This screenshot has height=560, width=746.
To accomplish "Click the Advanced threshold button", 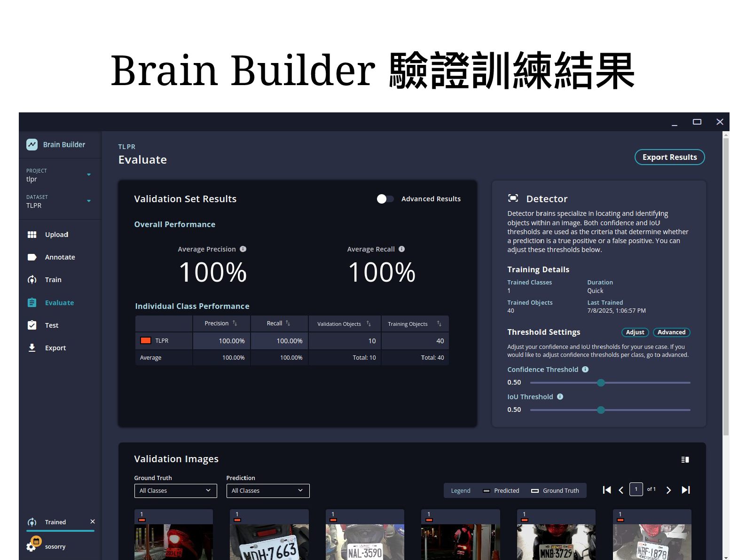I will [671, 332].
